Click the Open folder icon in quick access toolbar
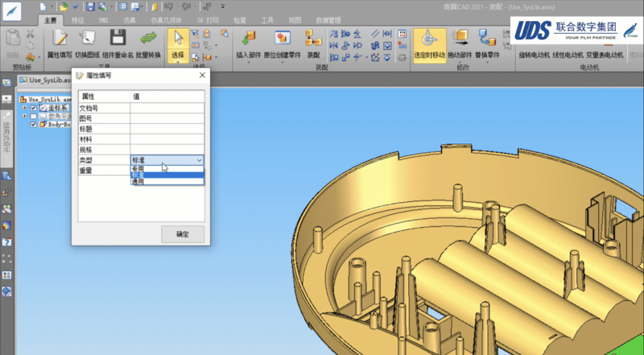 tap(64, 6)
